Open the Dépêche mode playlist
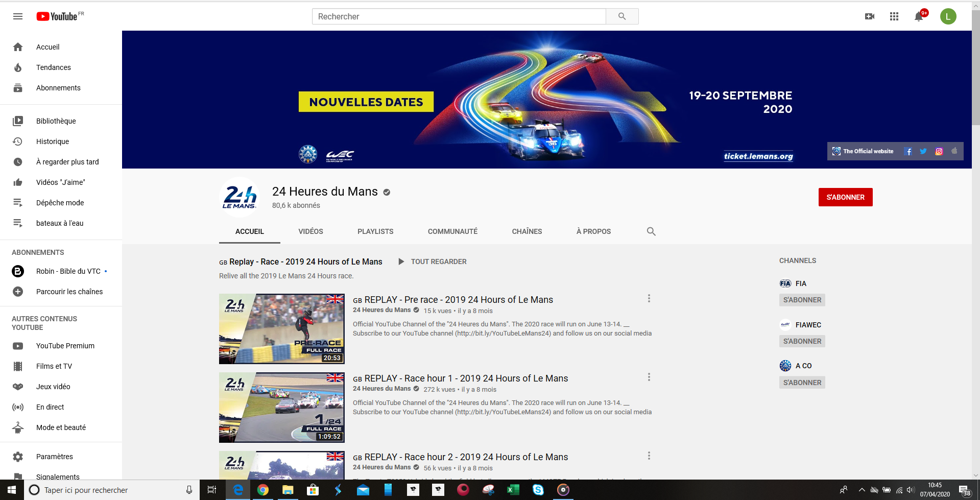Screen dimensions: 980x500 click(x=61, y=203)
